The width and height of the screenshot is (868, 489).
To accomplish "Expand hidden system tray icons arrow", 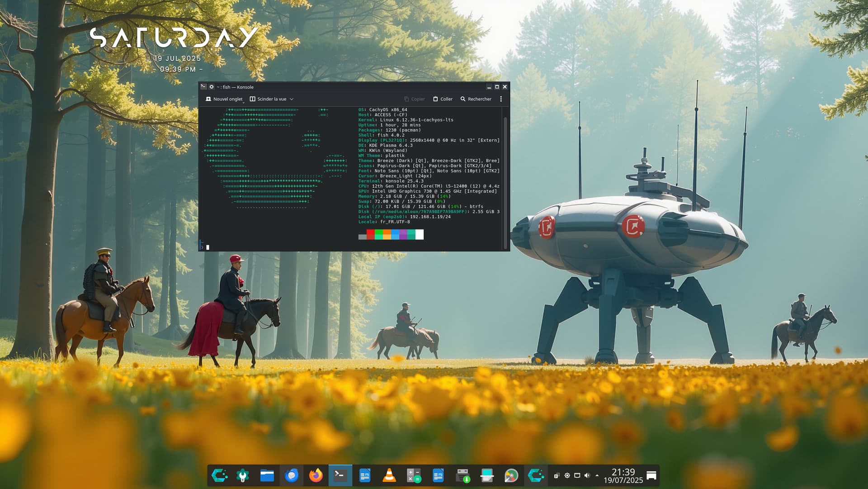I will [597, 475].
